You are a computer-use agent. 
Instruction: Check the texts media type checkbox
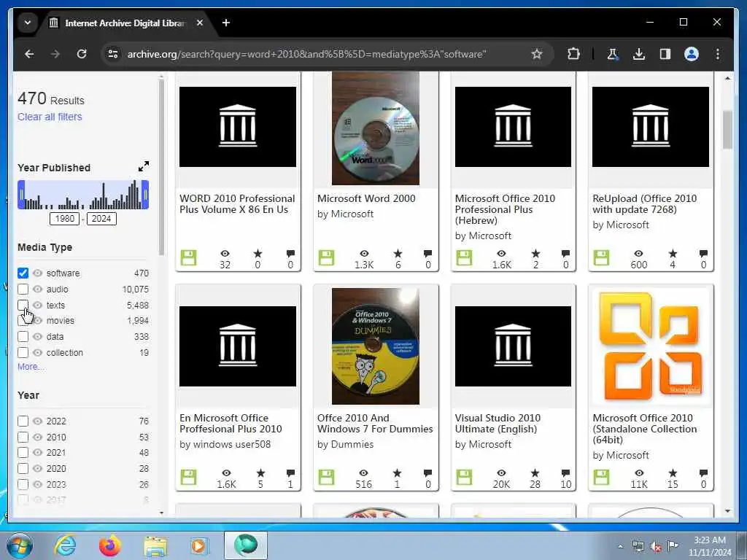pos(23,305)
